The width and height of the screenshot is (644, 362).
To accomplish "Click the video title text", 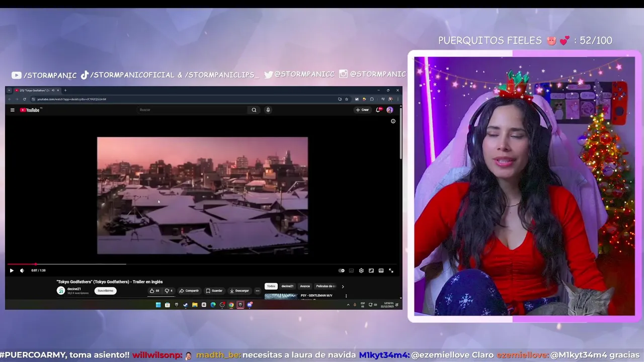I will click(x=110, y=282).
